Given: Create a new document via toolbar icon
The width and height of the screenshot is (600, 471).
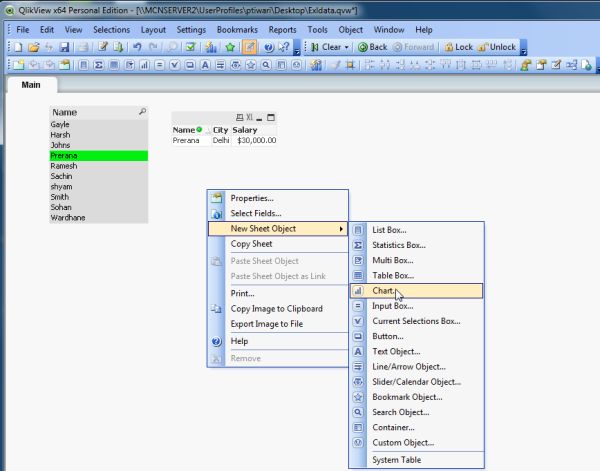Looking at the screenshot, I should click(18, 47).
